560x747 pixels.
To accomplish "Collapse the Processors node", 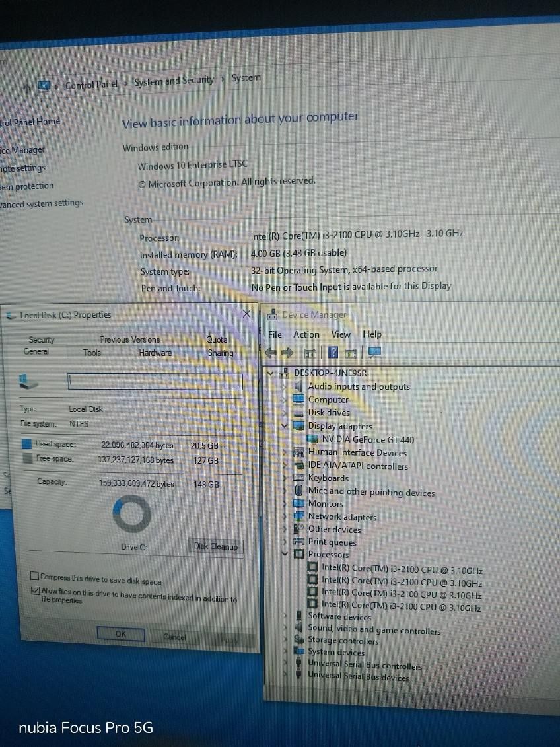I will tap(285, 553).
